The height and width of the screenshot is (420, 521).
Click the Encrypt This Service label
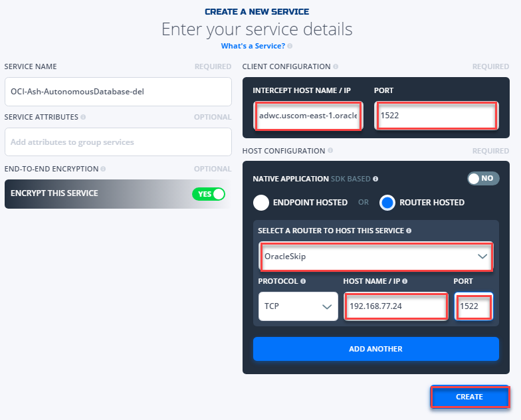coord(54,193)
